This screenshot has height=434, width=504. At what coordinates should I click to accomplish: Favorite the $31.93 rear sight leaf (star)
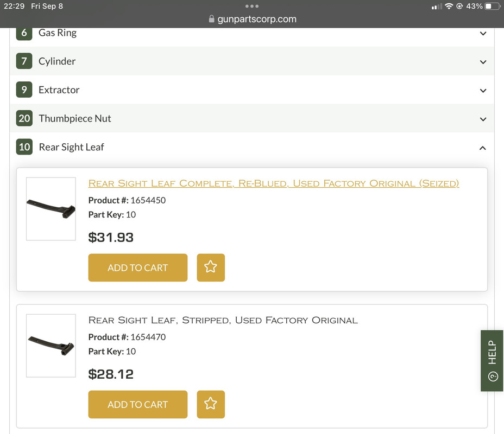point(211,267)
